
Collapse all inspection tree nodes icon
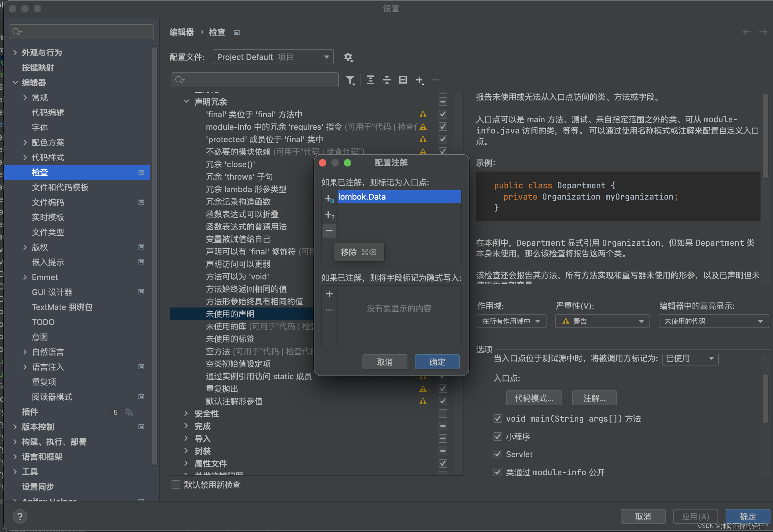coord(386,80)
